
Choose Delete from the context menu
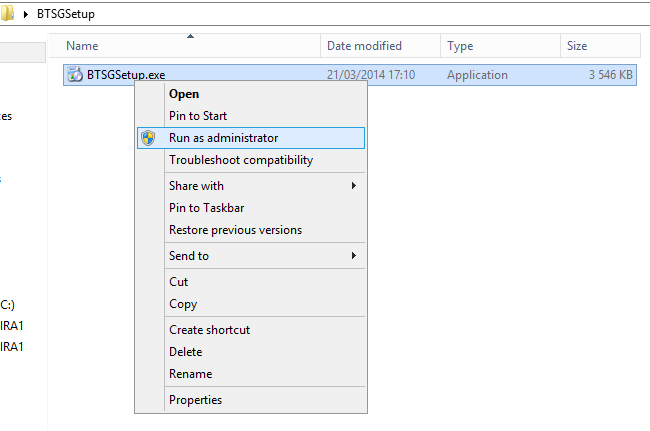[x=186, y=352]
